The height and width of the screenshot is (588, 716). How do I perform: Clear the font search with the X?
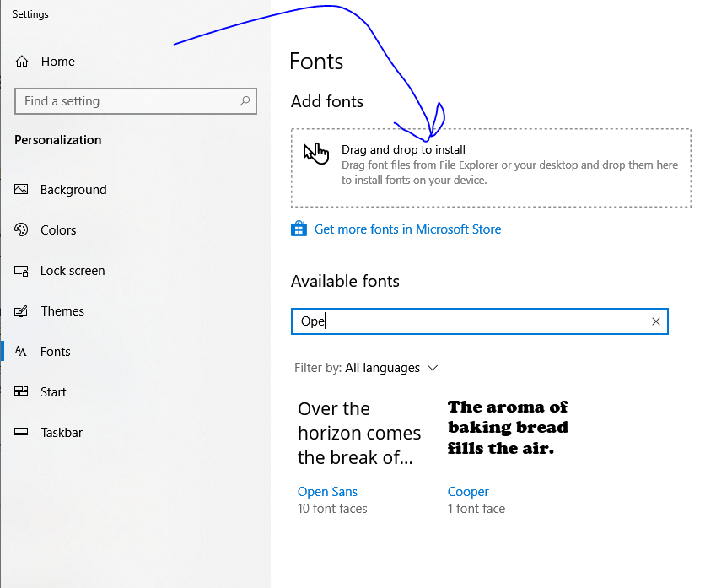[x=656, y=321]
